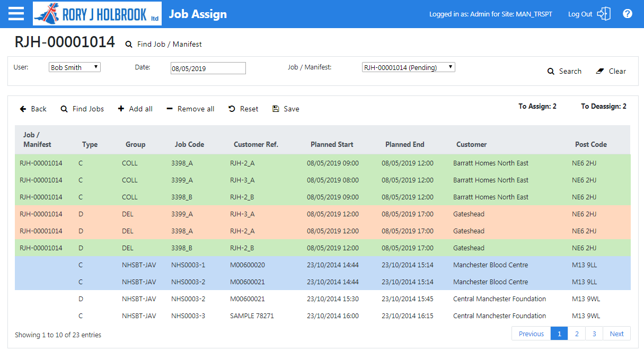Click Next in the pagination
644x350 pixels.
point(617,334)
